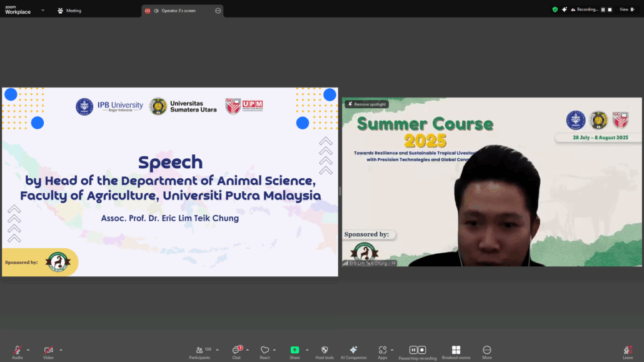The image size is (644, 362).
Task: Expand the Zoom Workplace dropdown arrow
Action: tap(43, 11)
